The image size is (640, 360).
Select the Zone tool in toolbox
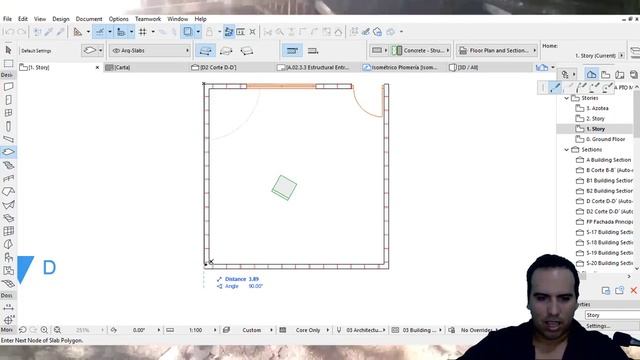tap(8, 270)
